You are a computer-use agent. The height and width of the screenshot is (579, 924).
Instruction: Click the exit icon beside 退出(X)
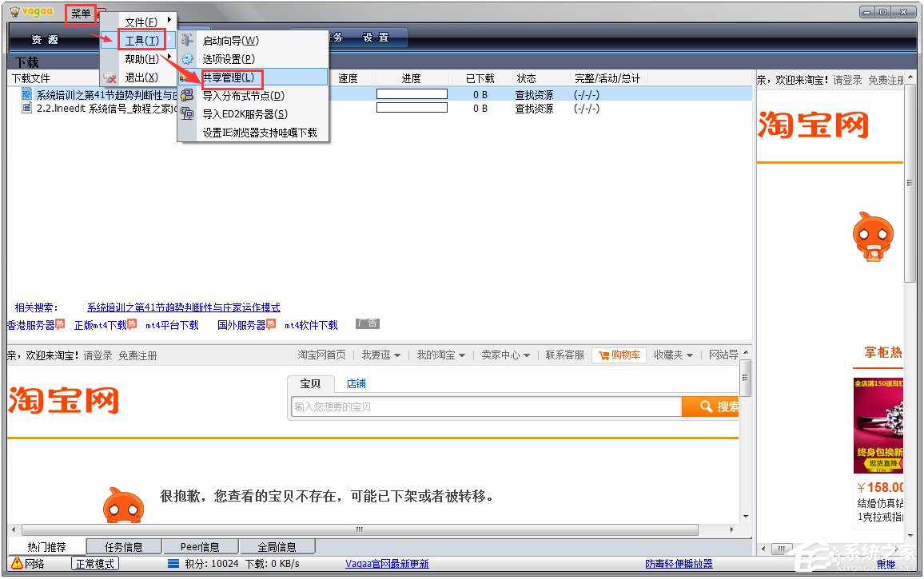(110, 77)
